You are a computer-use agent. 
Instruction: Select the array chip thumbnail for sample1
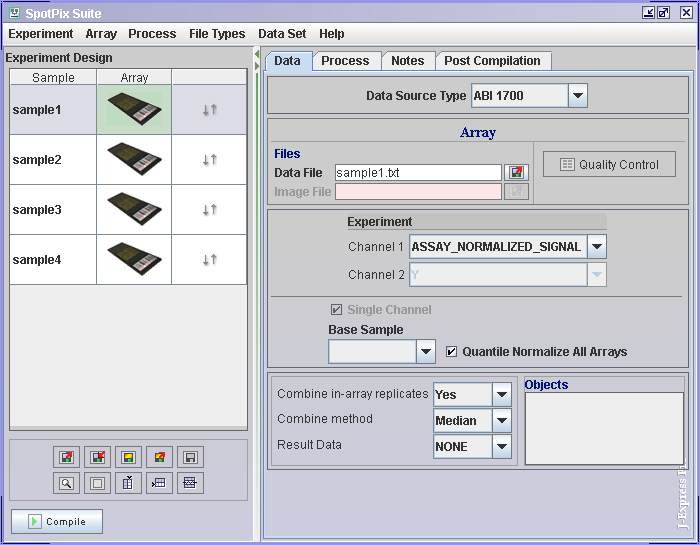pyautogui.click(x=134, y=109)
